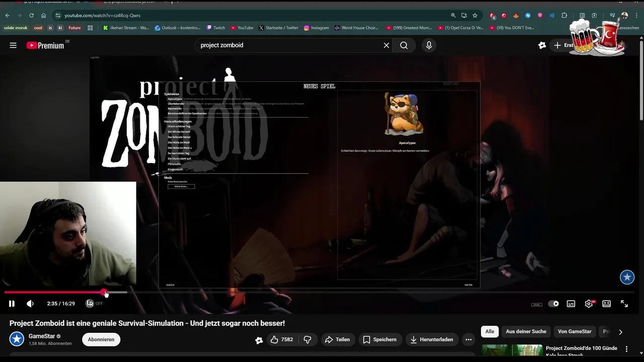Enter fullscreen mode in the player

(624, 304)
